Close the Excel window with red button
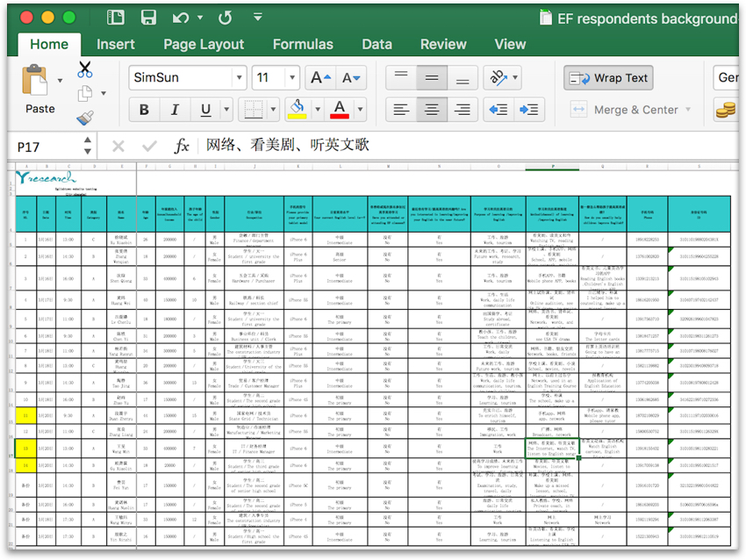Viewport: 746px width, 560px height. coord(26,18)
